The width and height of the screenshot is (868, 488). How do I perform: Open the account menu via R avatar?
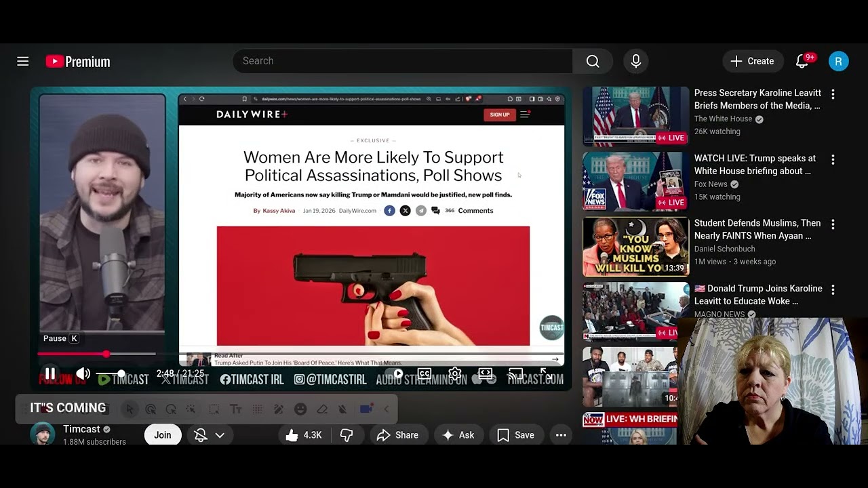839,61
